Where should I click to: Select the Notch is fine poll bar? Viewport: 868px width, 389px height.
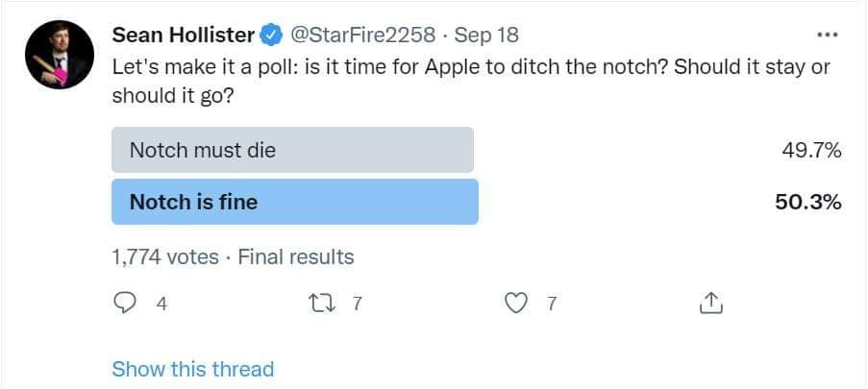(x=294, y=202)
